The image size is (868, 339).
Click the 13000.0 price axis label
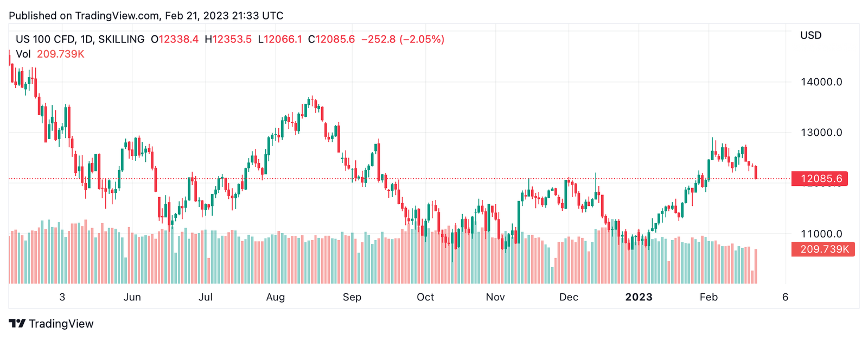pos(821,133)
